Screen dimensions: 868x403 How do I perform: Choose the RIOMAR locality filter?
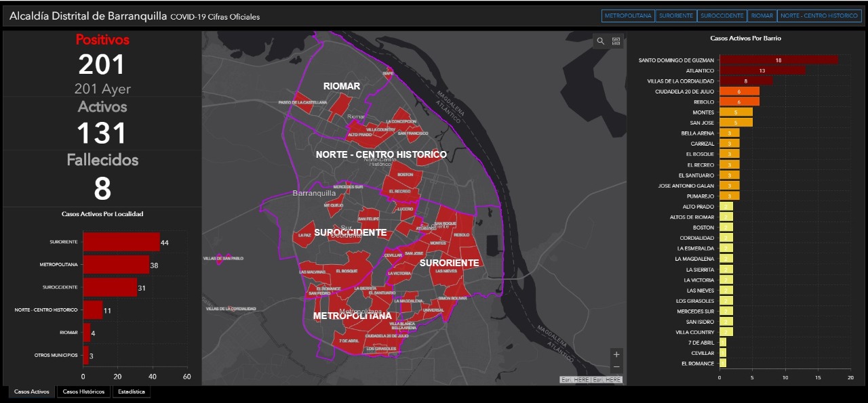click(x=762, y=16)
